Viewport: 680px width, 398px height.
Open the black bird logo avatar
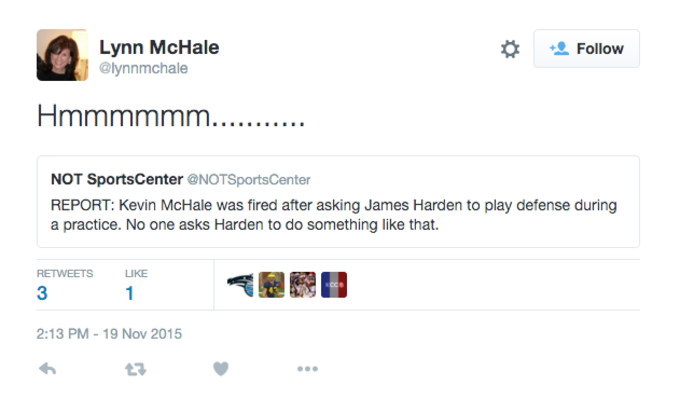coord(240,285)
